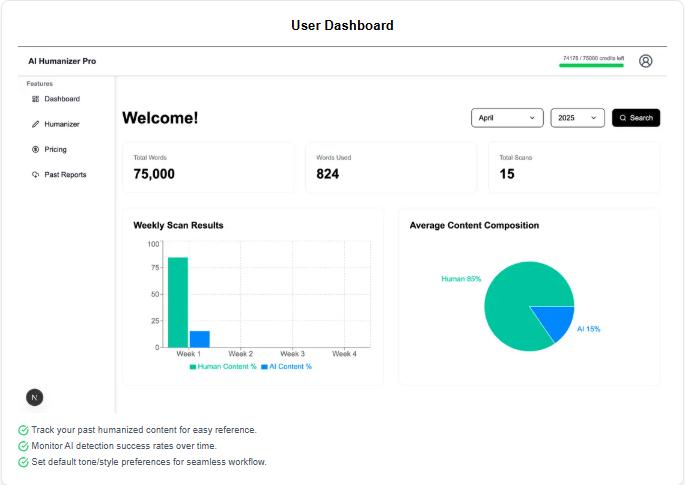
Task: Go to the Past Reports page
Action: tap(65, 175)
